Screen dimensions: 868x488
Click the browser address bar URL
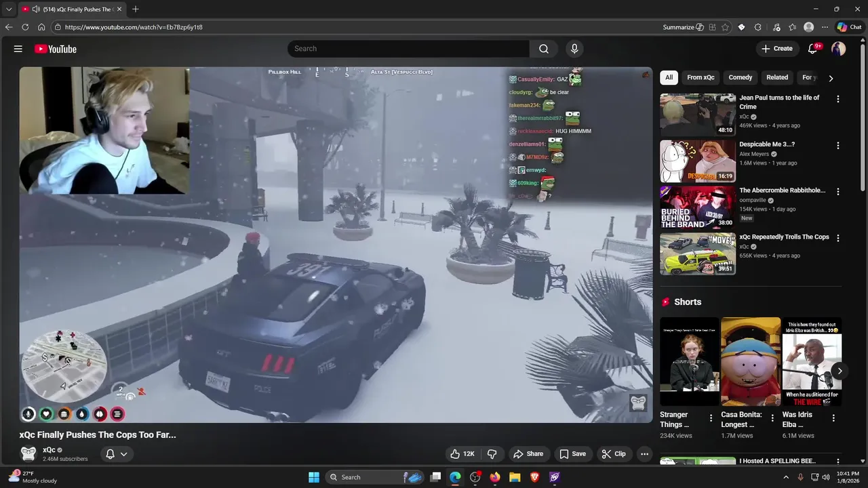coord(134,27)
